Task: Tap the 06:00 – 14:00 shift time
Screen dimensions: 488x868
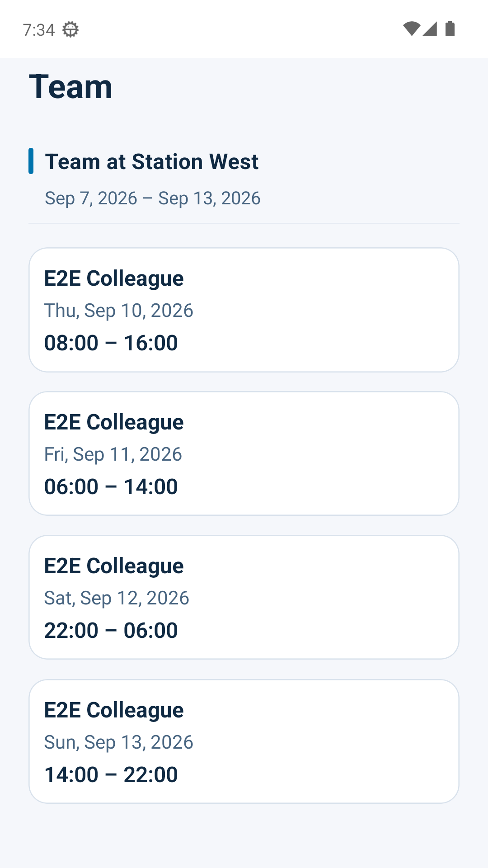Action: (111, 486)
